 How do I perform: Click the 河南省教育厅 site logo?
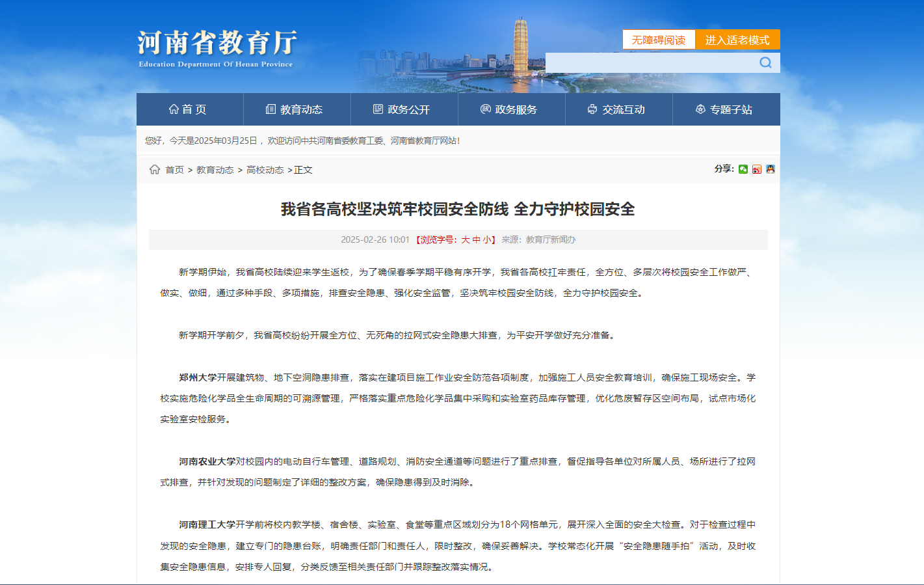click(x=217, y=48)
